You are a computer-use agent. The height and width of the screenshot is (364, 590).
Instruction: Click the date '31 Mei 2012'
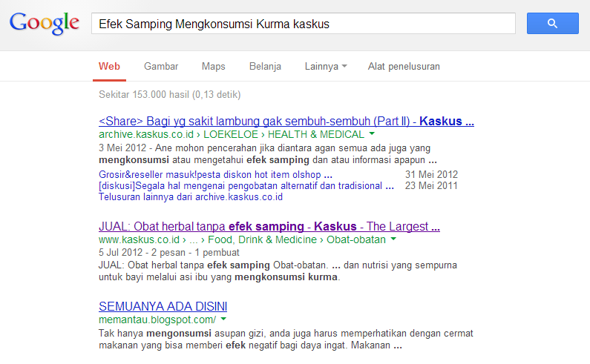431,174
